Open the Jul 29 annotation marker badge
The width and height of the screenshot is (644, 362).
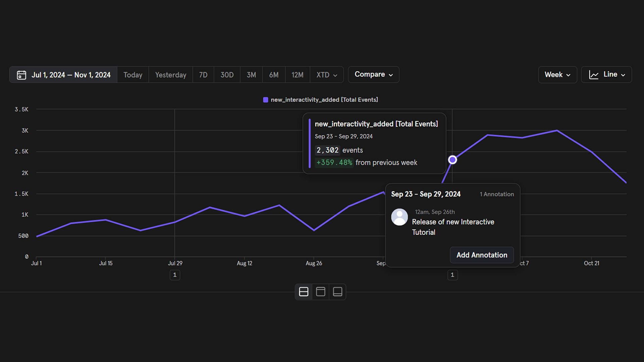coord(175,275)
